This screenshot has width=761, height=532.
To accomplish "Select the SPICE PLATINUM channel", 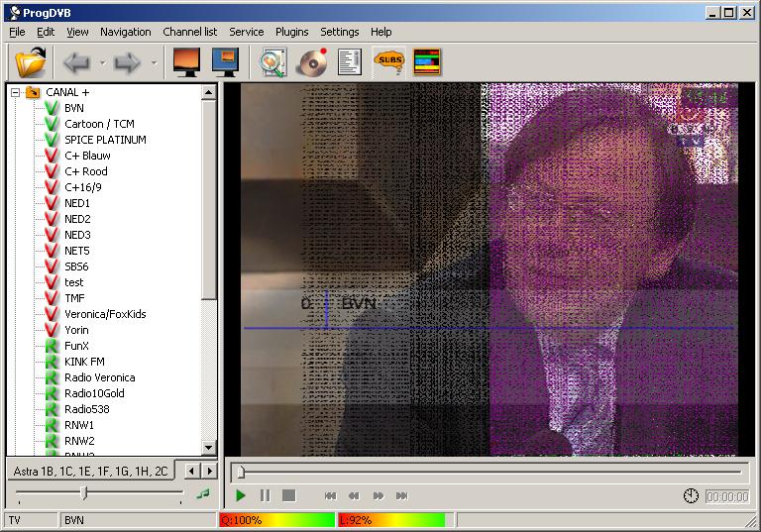I will click(x=105, y=140).
